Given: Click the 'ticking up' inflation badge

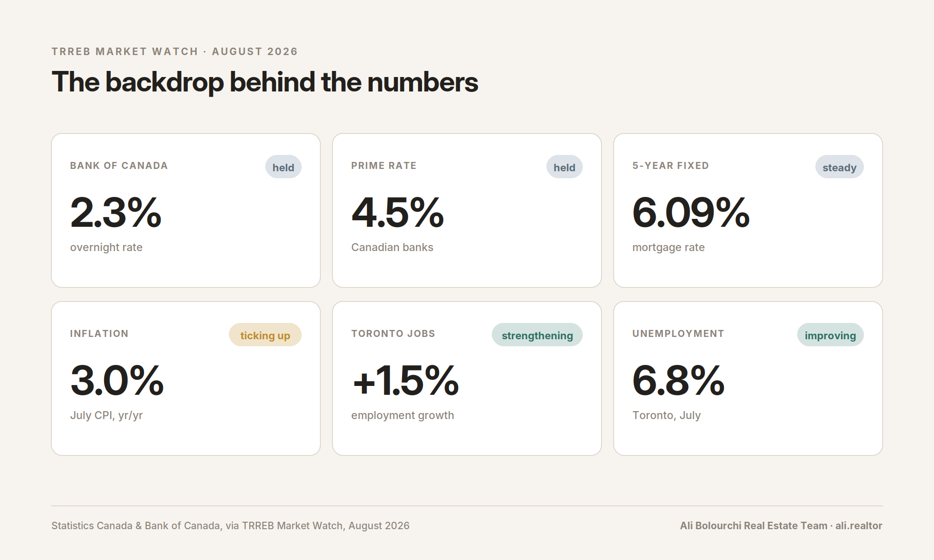Looking at the screenshot, I should coord(265,335).
